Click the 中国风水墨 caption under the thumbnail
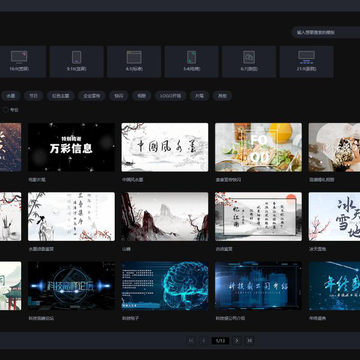 133,180
